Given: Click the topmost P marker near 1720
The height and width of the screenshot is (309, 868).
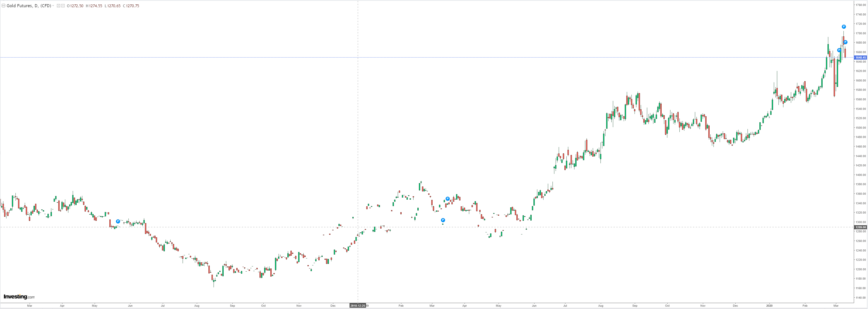Looking at the screenshot, I should 844,27.
